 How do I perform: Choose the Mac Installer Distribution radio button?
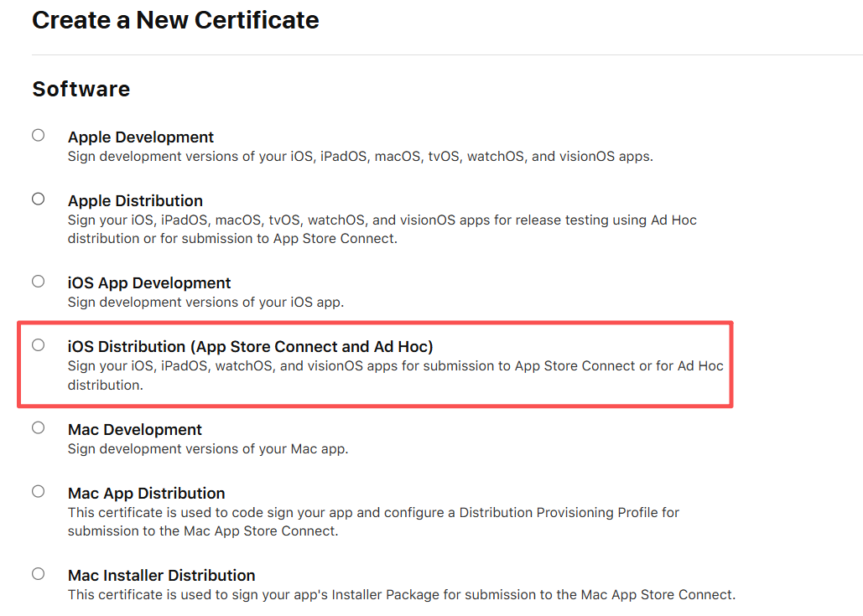39,573
